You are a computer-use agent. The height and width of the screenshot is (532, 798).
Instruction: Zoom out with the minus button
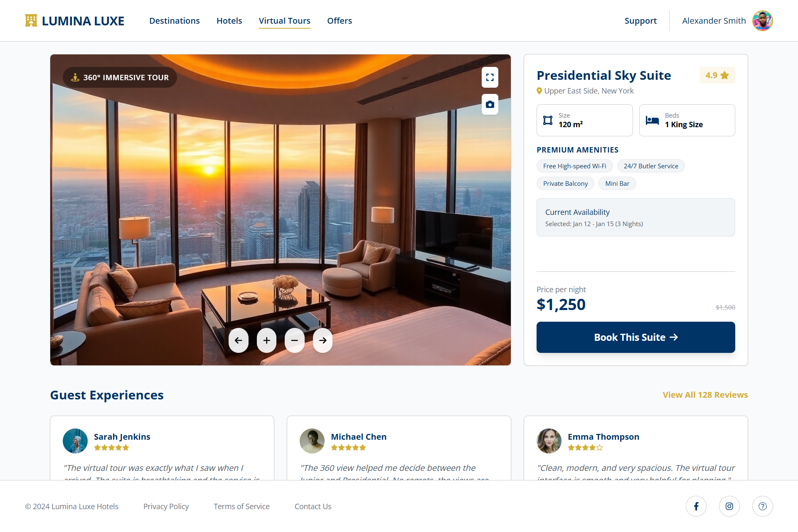click(x=294, y=340)
